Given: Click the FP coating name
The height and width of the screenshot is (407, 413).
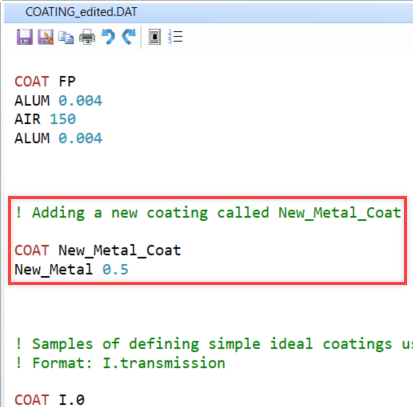Looking at the screenshot, I should point(67,82).
